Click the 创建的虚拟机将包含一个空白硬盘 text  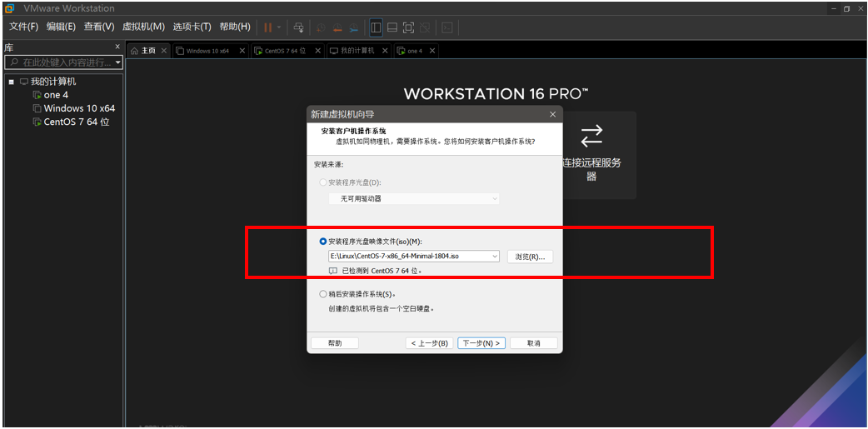(382, 308)
